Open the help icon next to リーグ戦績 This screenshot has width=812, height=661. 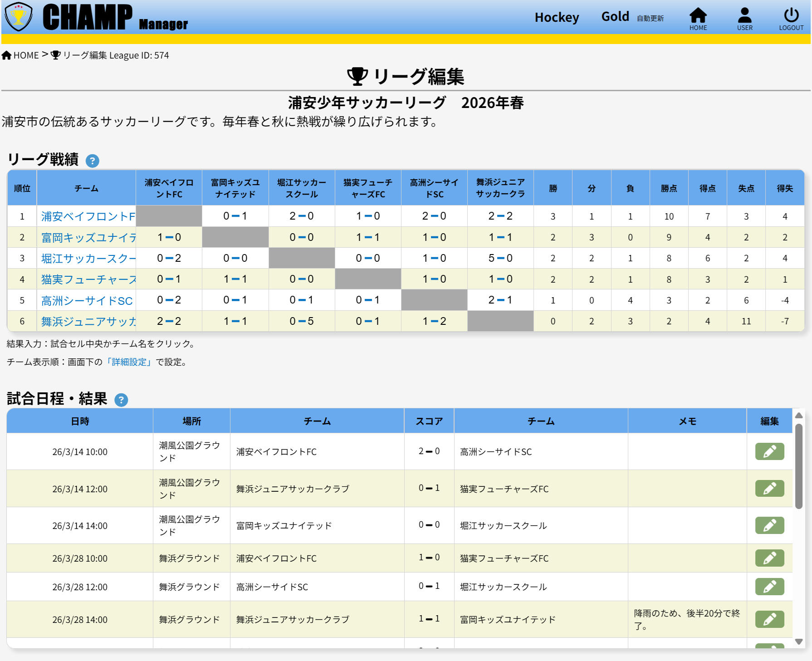92,161
